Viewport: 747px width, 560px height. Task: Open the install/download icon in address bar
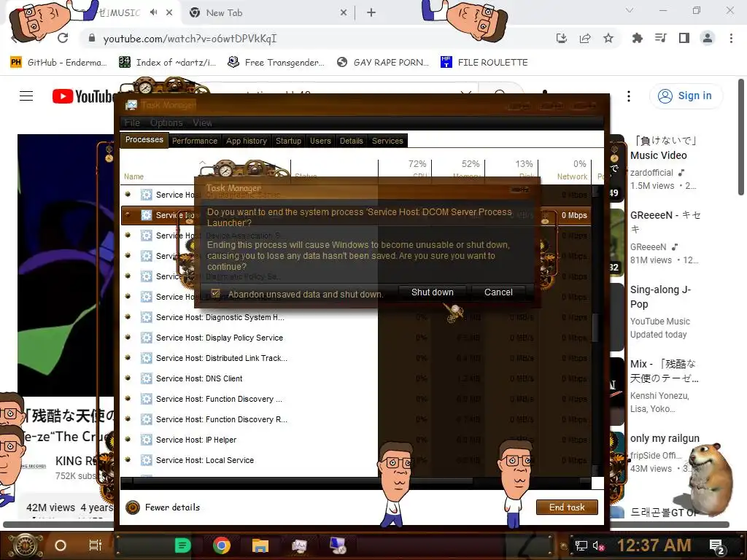[x=562, y=39]
